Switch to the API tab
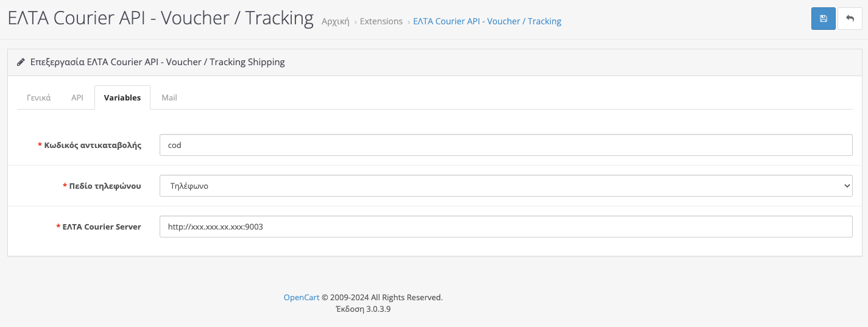Viewport: 868px width, 327px height. coord(77,97)
